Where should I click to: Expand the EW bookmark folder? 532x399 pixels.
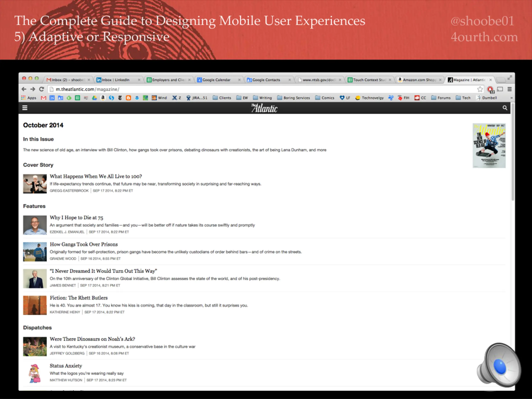point(242,98)
